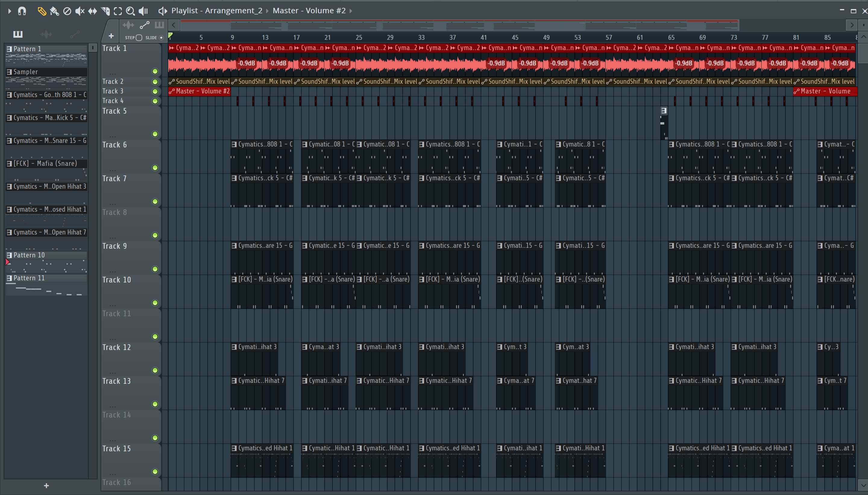Image resolution: width=868 pixels, height=495 pixels.
Task: Toggle the snap magnet icon
Action: pos(22,11)
